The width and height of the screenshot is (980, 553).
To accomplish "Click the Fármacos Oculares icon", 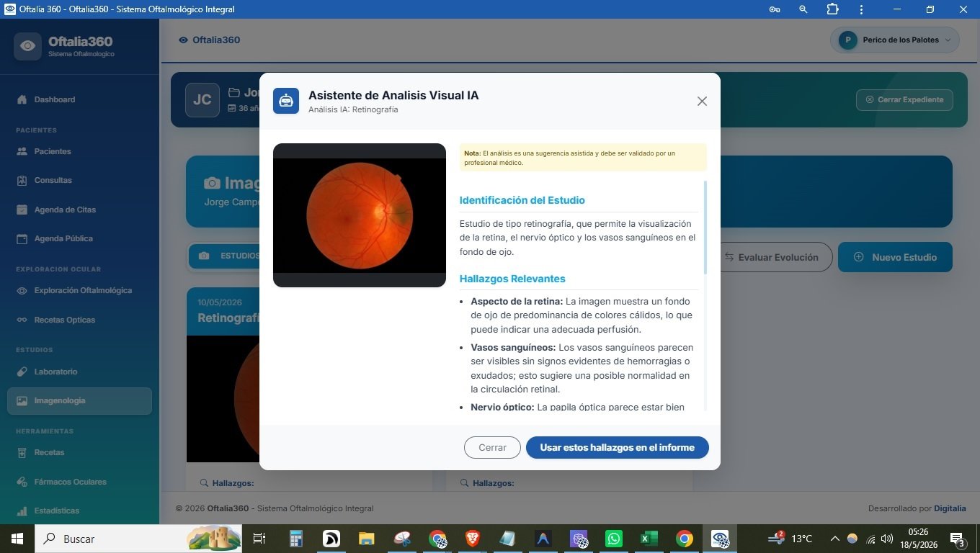I will pyautogui.click(x=22, y=482).
